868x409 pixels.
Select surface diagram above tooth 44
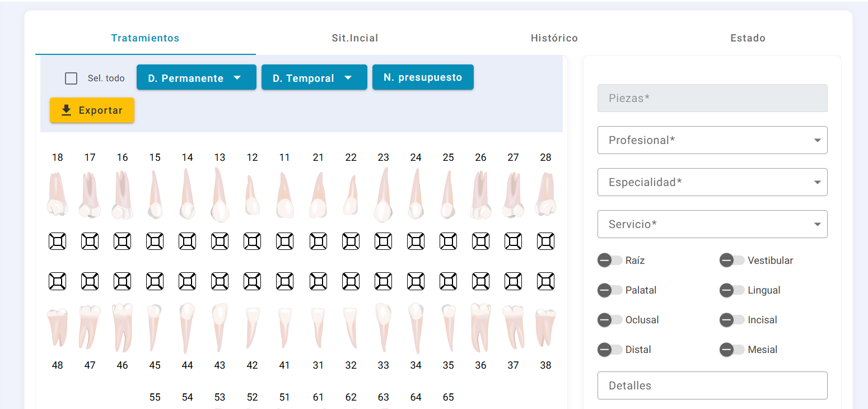tap(188, 281)
